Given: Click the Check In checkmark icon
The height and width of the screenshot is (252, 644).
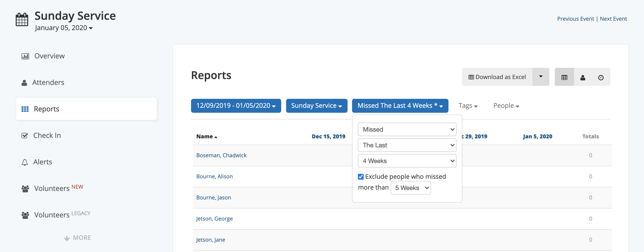Looking at the screenshot, I should [x=25, y=135].
